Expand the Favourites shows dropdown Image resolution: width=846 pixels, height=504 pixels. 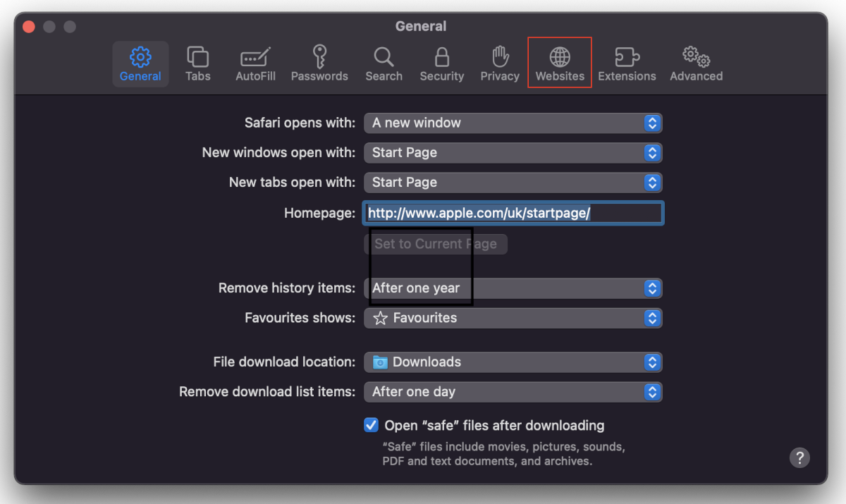pos(513,318)
